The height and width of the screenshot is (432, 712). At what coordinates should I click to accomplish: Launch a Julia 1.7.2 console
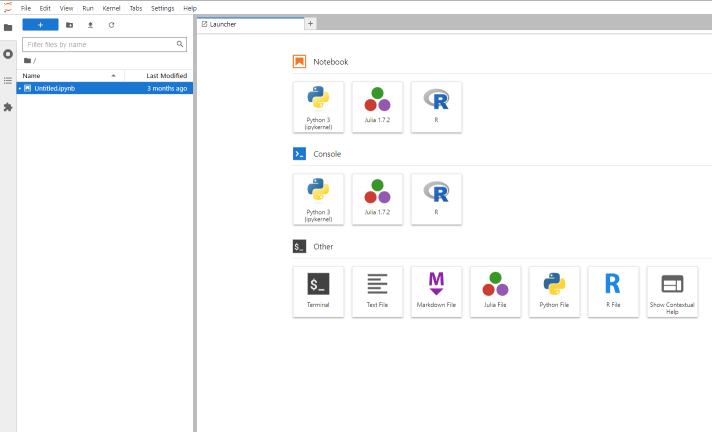pyautogui.click(x=377, y=199)
